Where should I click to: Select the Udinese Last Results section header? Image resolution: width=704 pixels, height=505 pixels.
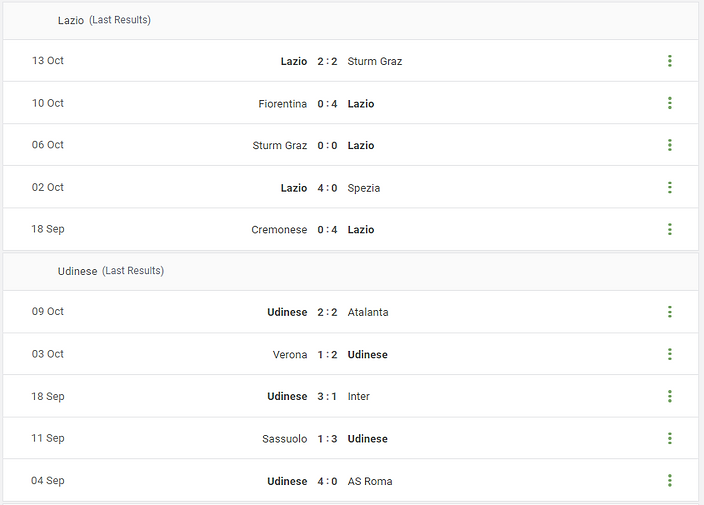110,271
